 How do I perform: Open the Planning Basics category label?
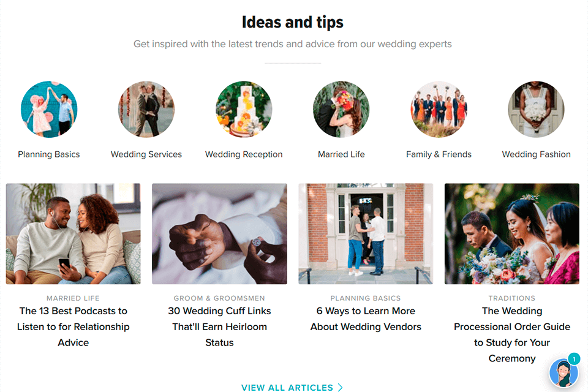pyautogui.click(x=49, y=154)
